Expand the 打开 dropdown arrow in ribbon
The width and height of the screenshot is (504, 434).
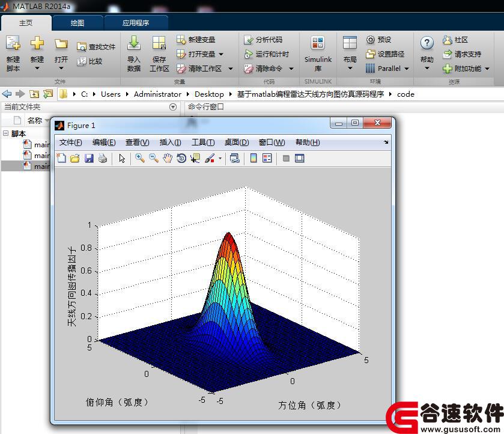pyautogui.click(x=61, y=68)
